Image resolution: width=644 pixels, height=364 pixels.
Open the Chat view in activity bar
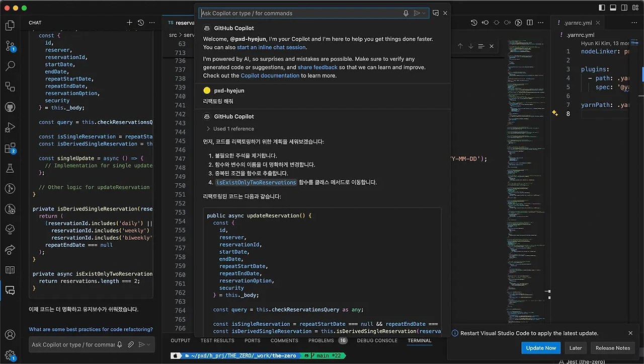coord(10,290)
